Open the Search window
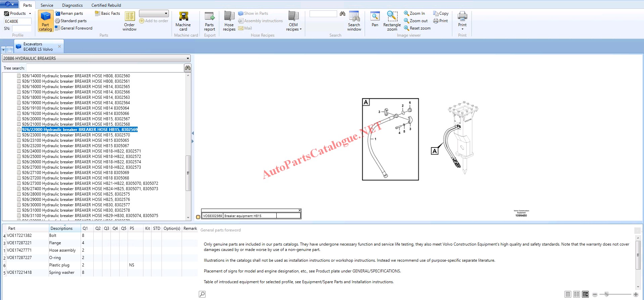This screenshot has width=644, height=300. click(354, 21)
